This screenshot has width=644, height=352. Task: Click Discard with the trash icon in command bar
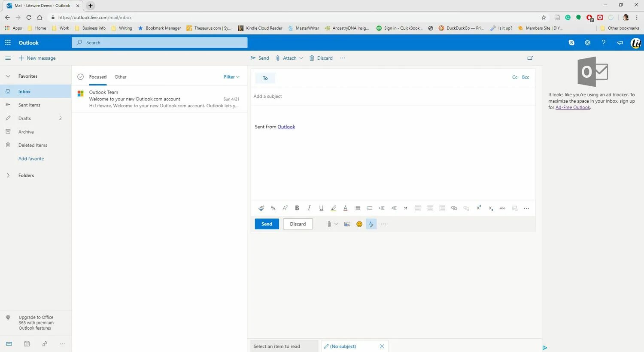(x=321, y=58)
